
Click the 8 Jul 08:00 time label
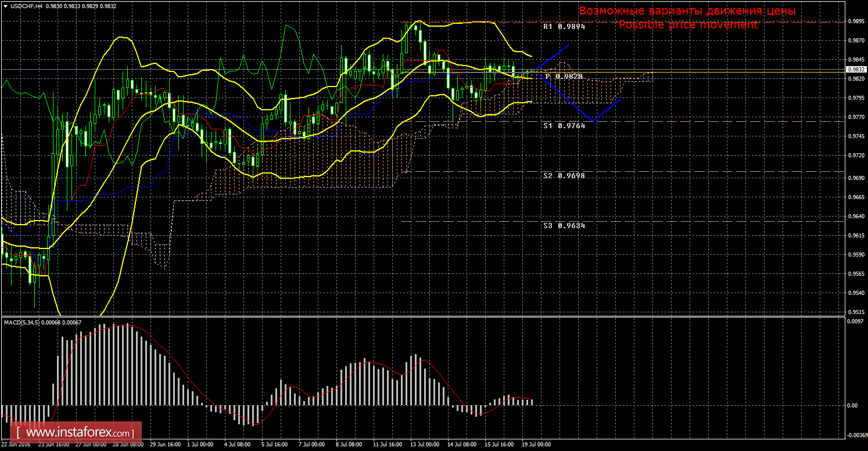coord(349,445)
